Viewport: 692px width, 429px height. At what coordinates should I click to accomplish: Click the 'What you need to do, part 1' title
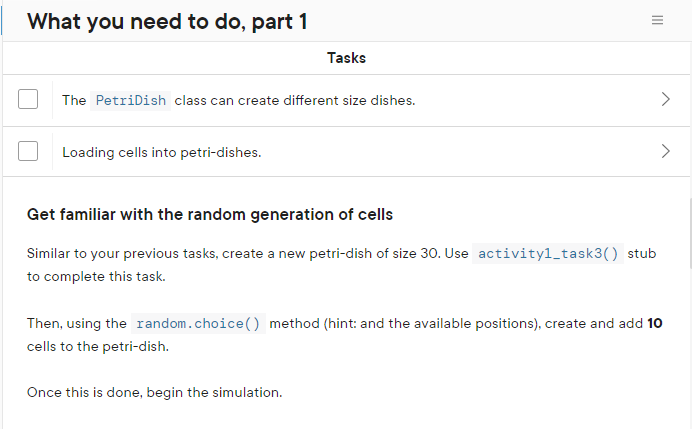pos(167,21)
